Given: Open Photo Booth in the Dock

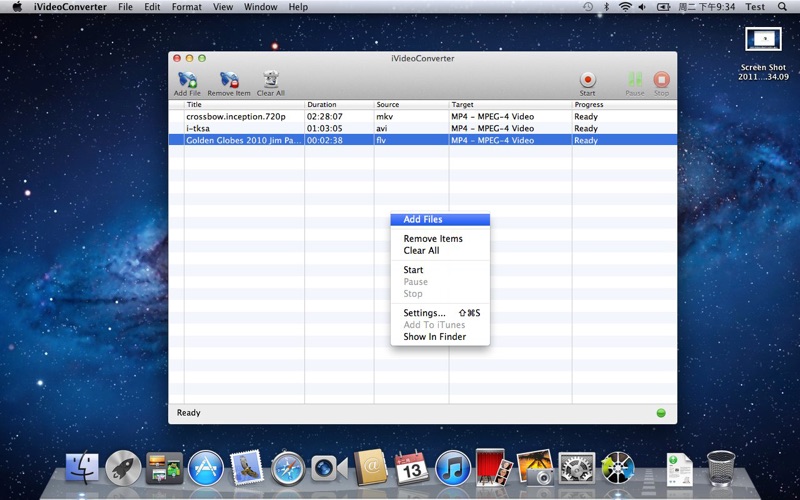Looking at the screenshot, I should pyautogui.click(x=494, y=467).
